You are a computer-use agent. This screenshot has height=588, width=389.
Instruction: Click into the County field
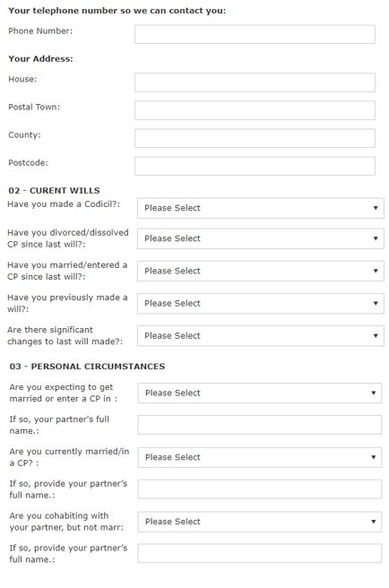point(255,138)
